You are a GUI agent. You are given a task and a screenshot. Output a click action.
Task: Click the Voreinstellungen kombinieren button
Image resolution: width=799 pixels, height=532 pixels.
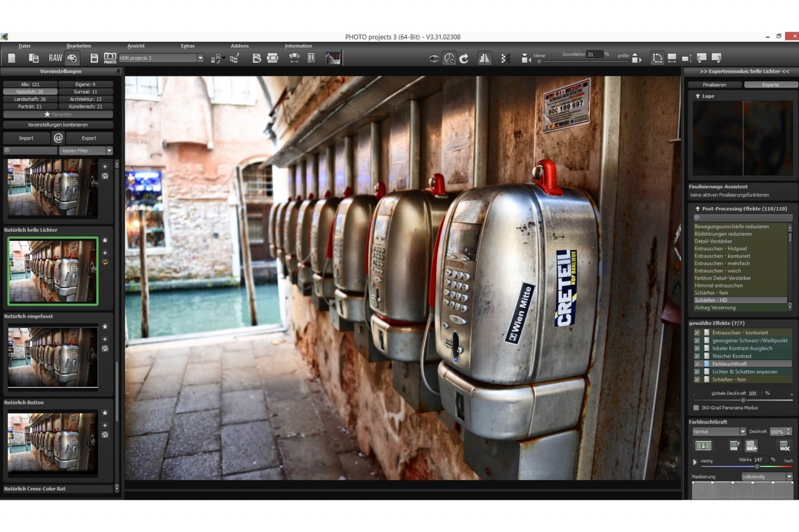[58, 125]
